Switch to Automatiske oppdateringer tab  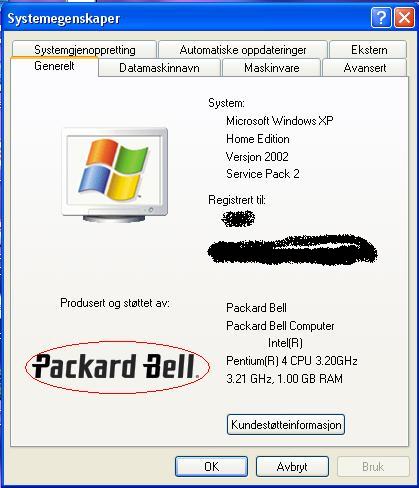point(243,50)
